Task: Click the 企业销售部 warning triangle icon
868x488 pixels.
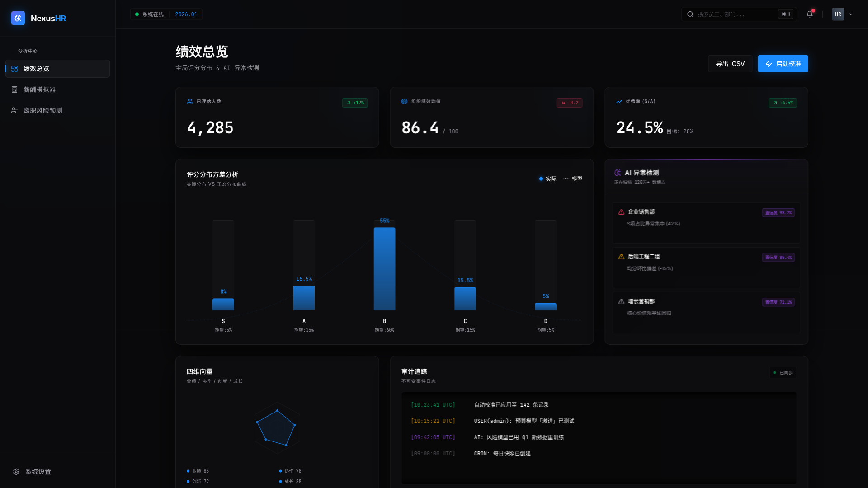Action: pos(621,211)
